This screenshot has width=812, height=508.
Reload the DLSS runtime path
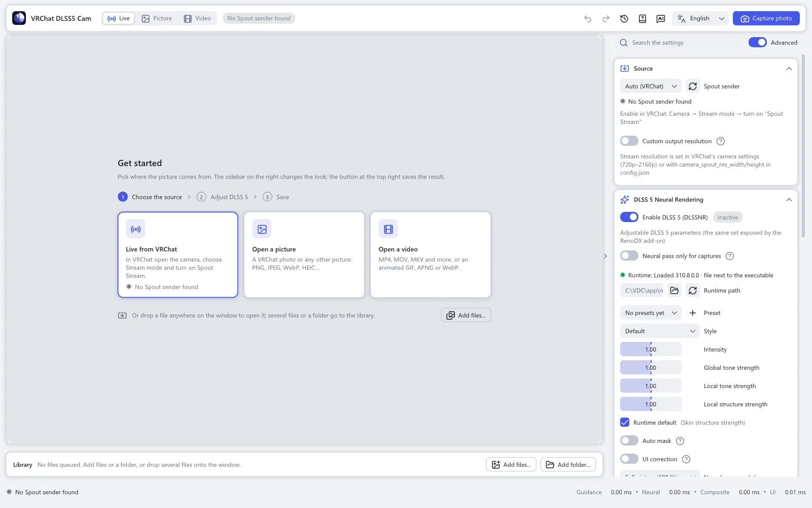tap(693, 291)
